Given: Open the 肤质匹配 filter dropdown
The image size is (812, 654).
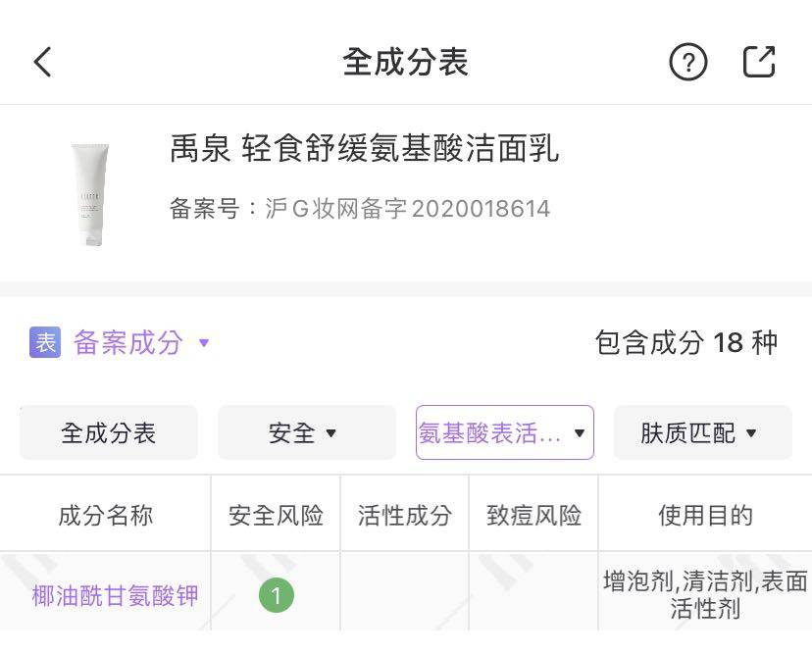Looking at the screenshot, I should coord(702,432).
